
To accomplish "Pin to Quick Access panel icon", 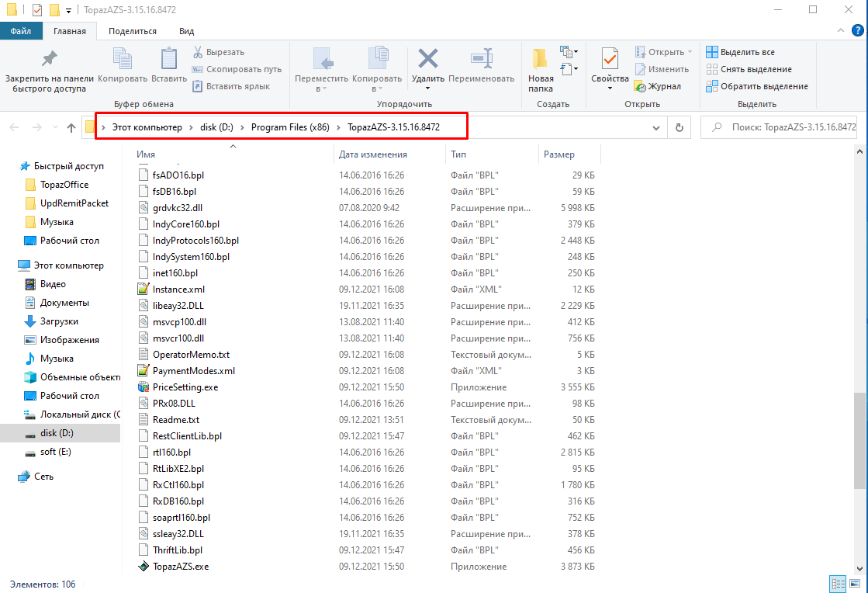I will pyautogui.click(x=50, y=58).
